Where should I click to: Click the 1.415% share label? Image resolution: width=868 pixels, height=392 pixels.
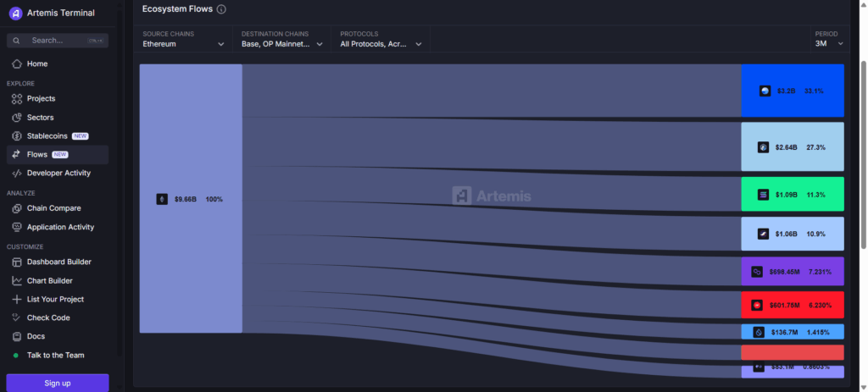[818, 332]
